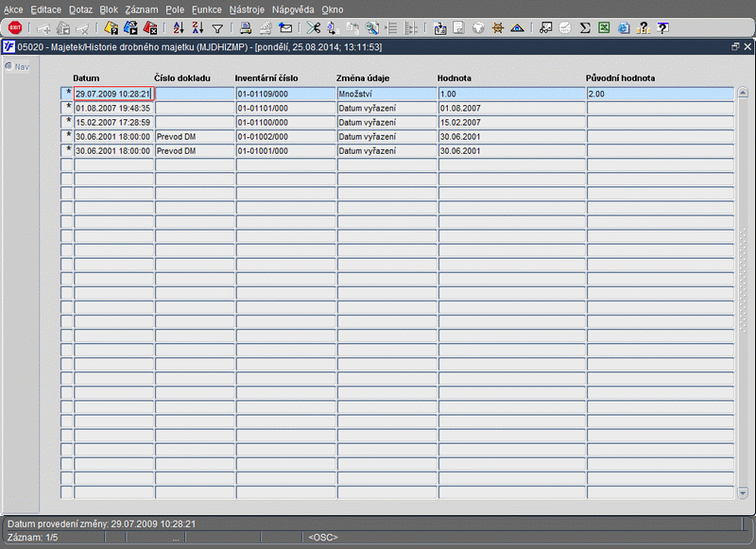756x549 pixels.
Task: Sort descending with the Z-A icon
Action: tap(198, 28)
